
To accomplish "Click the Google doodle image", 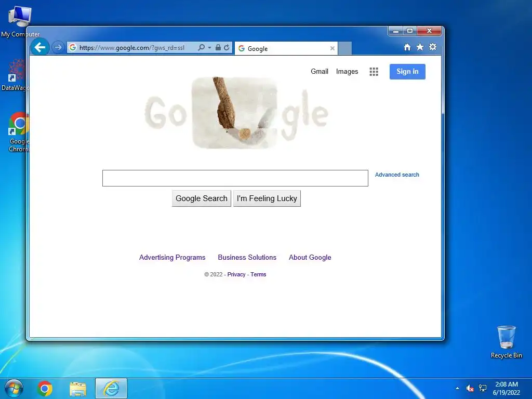I will 236,113.
